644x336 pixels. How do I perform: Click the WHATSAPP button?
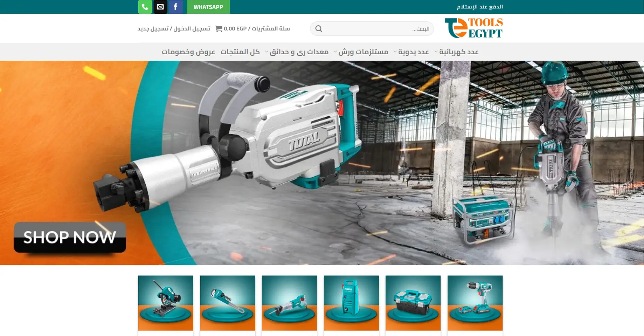click(208, 7)
